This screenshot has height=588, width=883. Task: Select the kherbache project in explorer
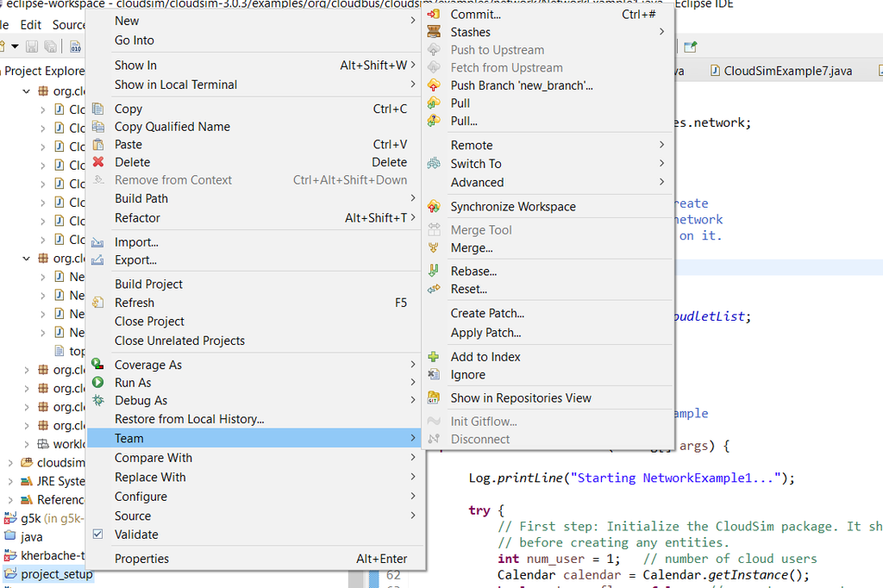click(52, 555)
